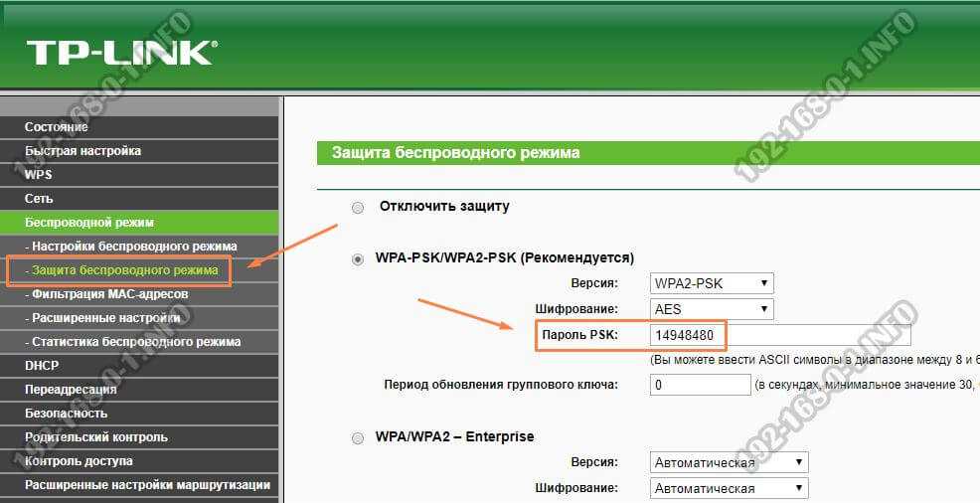Open Enterprise Версия Автоматическая dropdown
980x503 pixels.
click(x=729, y=462)
